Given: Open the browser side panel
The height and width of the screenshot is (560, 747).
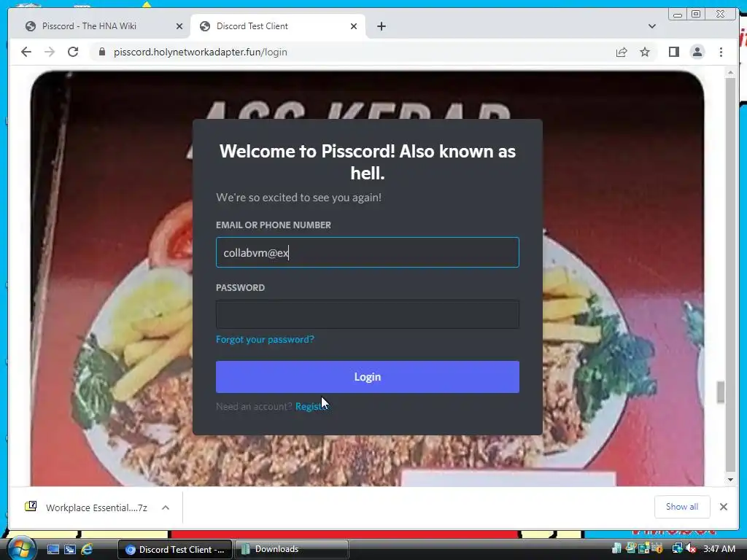Looking at the screenshot, I should click(x=673, y=52).
